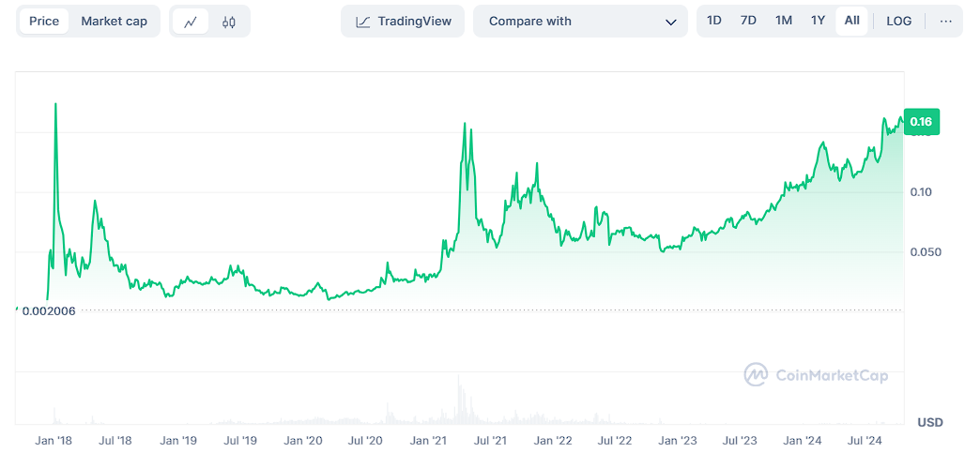980x468 pixels.
Task: Click the Jan '21 timeline label
Action: 428,441
